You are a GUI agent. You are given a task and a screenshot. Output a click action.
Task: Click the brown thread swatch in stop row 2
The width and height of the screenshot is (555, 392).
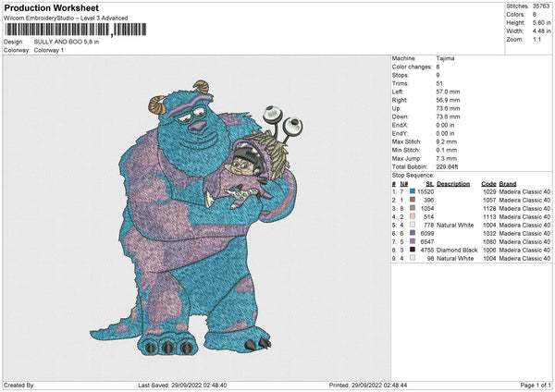(413, 200)
